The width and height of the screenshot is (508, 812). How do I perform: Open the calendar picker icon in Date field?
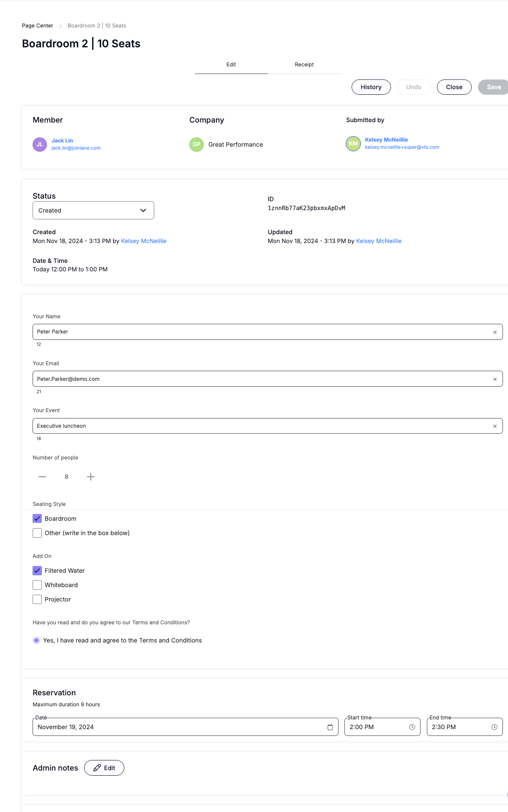click(330, 727)
